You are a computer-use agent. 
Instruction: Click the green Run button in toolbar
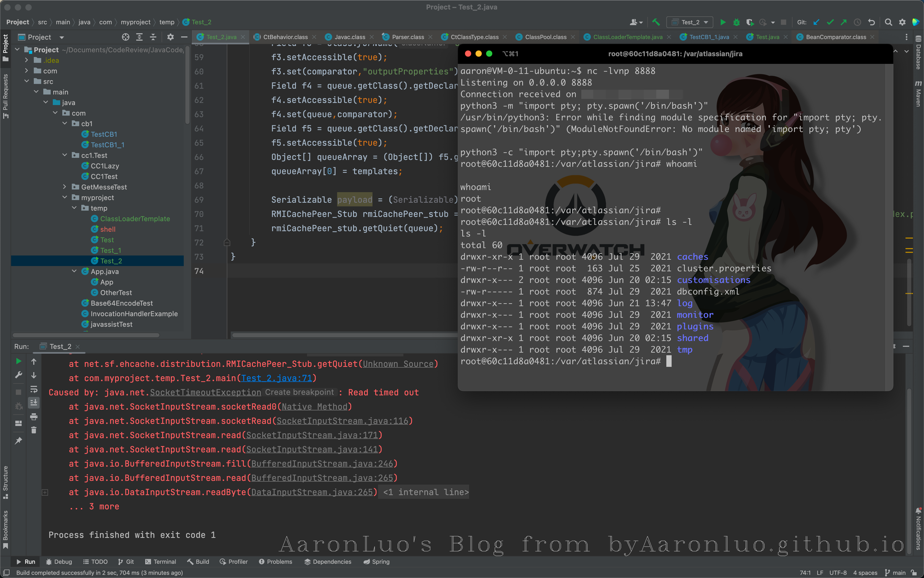click(723, 22)
